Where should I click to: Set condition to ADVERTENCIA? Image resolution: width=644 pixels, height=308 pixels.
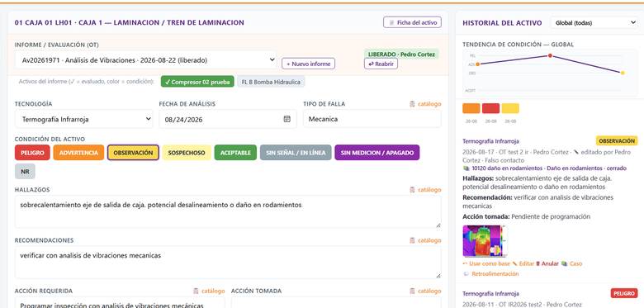78,153
